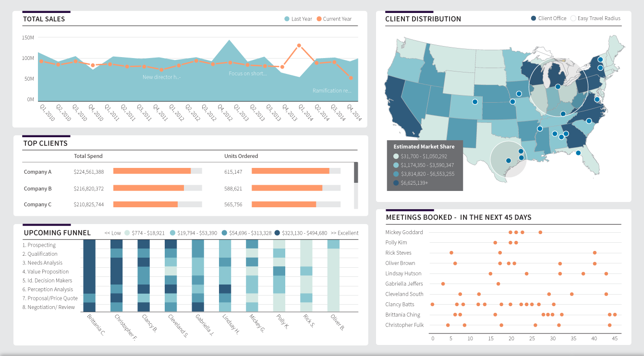Click the client office marker in Colorado
Image resolution: width=644 pixels, height=356 pixels.
pos(474,102)
